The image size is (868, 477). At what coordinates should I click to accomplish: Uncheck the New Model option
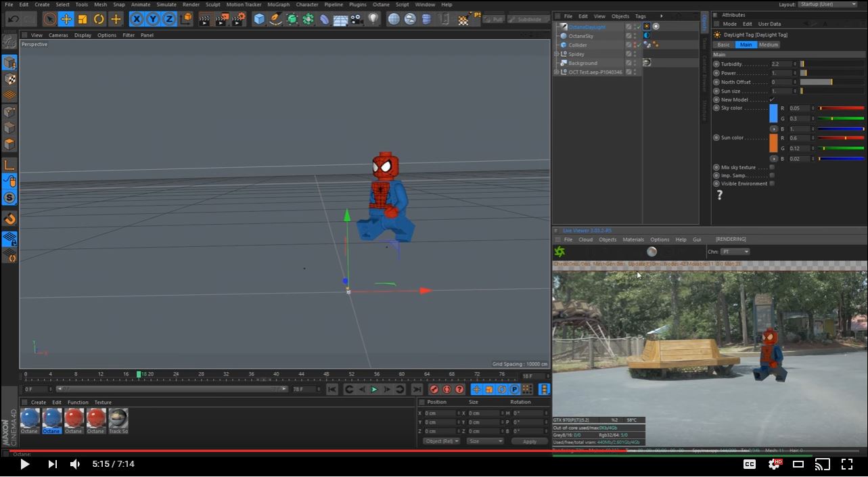(x=772, y=99)
